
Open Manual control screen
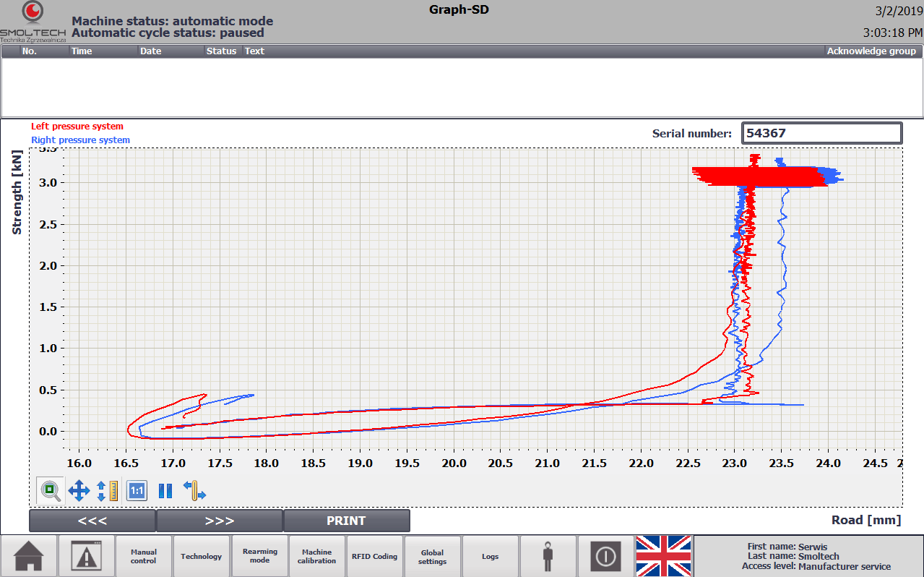click(x=144, y=556)
